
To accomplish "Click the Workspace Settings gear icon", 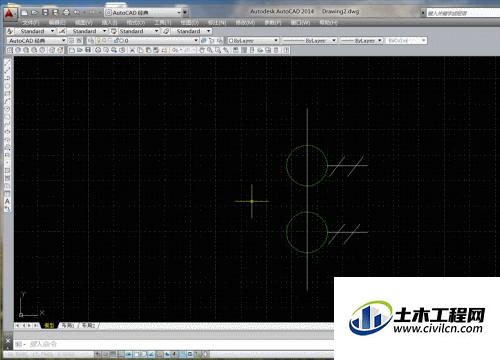I will click(x=71, y=40).
